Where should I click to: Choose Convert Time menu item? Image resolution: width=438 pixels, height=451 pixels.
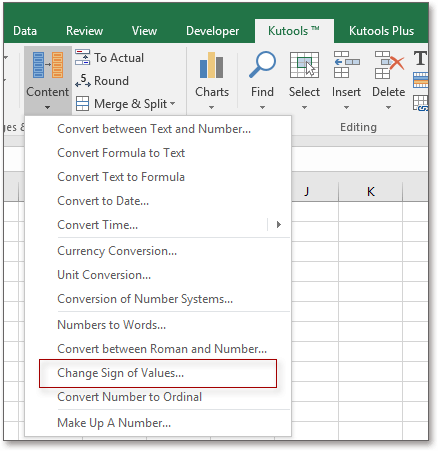click(158, 225)
